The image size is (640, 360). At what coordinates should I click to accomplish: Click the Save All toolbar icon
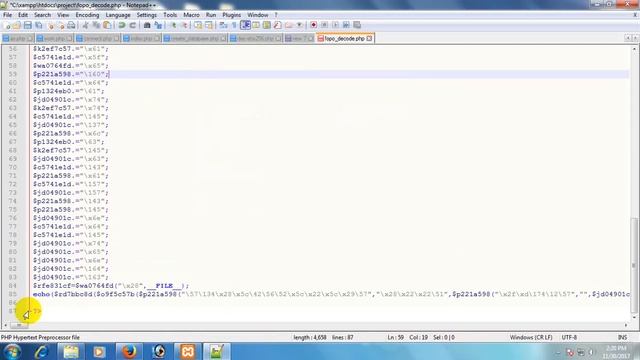[38, 25]
